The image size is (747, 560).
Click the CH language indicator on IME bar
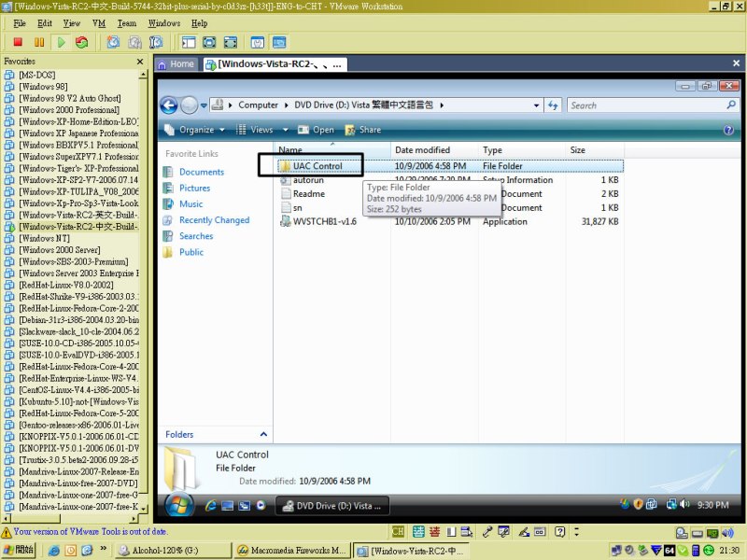pyautogui.click(x=398, y=531)
